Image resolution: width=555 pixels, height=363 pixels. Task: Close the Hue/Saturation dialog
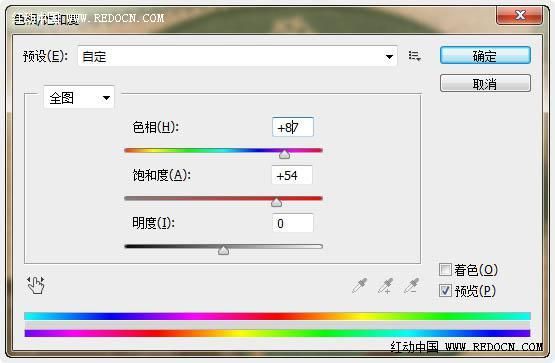(520, 15)
